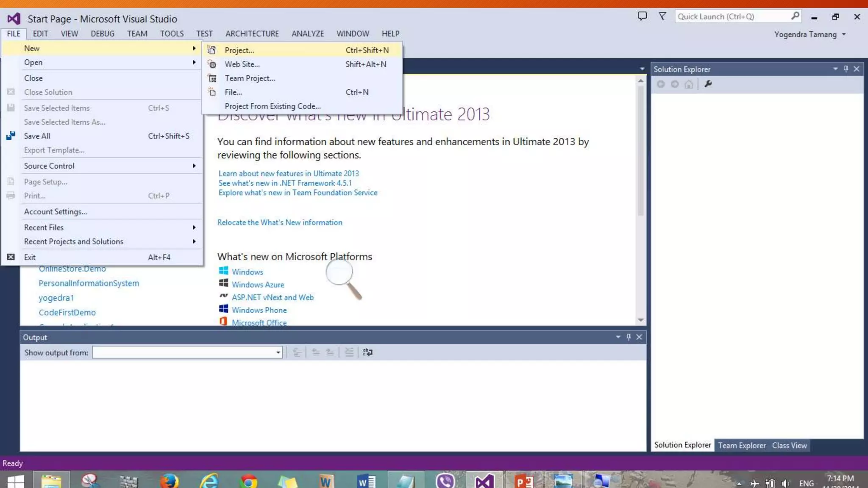Click the notifications filter funnel icon
Image resolution: width=868 pixels, height=488 pixels.
click(x=662, y=17)
